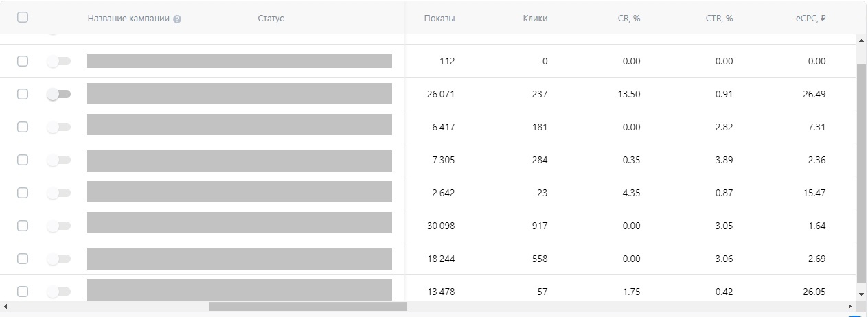Tick the select-all checkbox in the header
Screen dimensions: 868x317
point(23,18)
